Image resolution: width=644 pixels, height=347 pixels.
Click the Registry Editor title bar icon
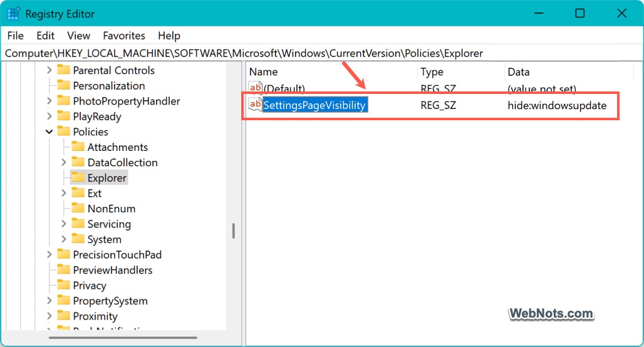click(13, 14)
